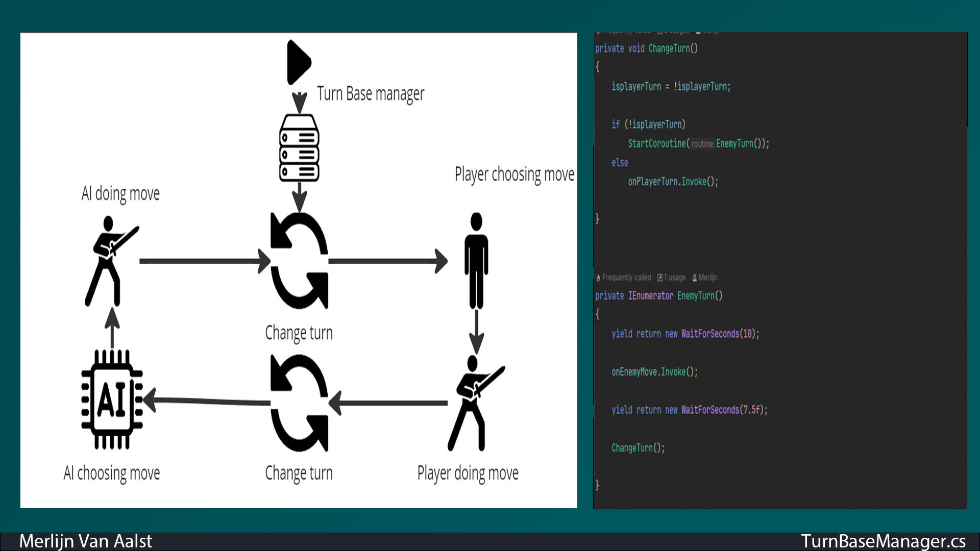Click the AI chip processor icon
This screenshot has width=980, height=551.
(x=112, y=399)
